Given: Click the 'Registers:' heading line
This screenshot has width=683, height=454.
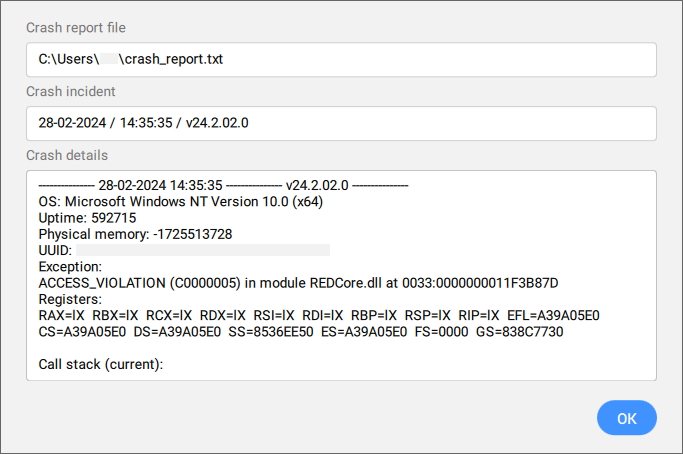Looking at the screenshot, I should (68, 299).
